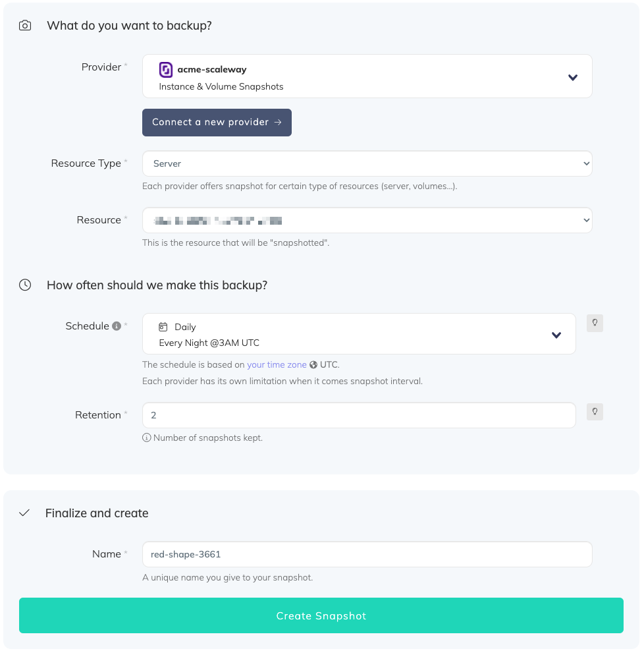Click the globe icon near UTC
The width and height of the screenshot is (644, 653).
(x=313, y=365)
